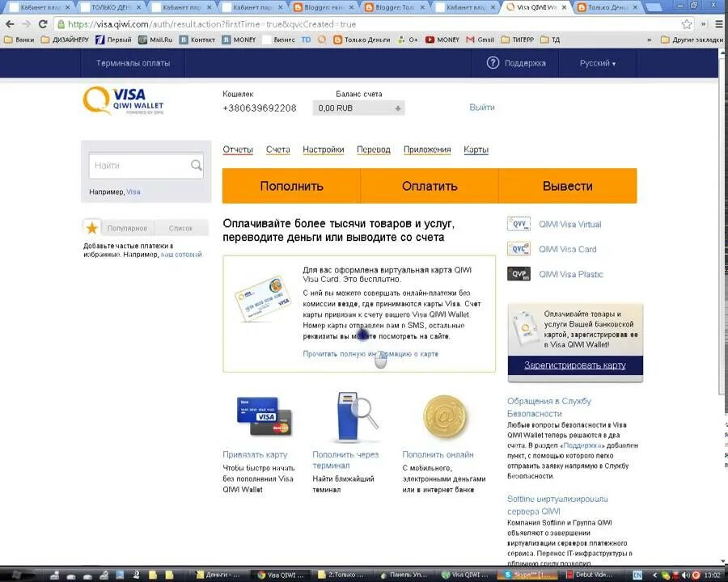Open the Приложения menu

click(427, 150)
